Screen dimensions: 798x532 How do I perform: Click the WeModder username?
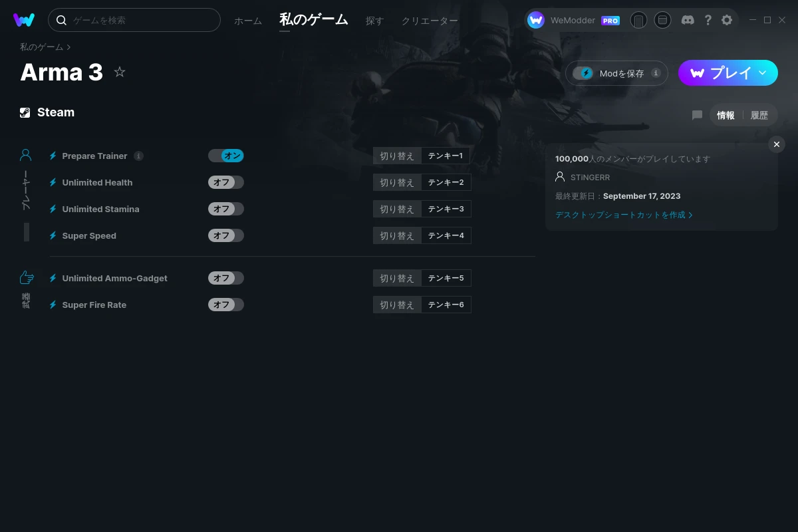(x=573, y=21)
